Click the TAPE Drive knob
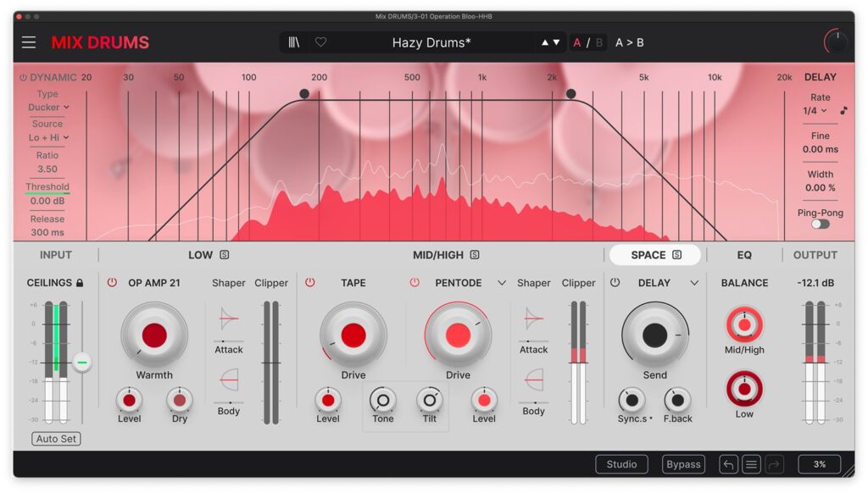 [x=353, y=335]
